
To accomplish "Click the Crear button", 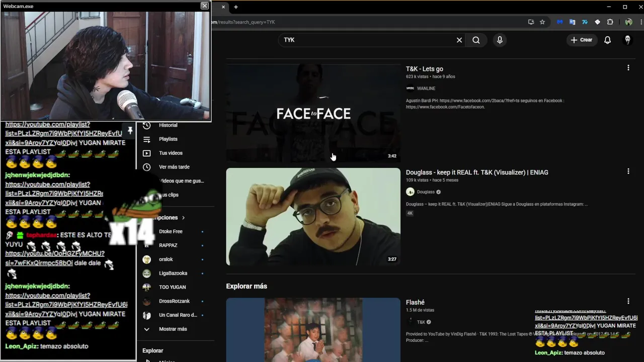I will tap(582, 40).
